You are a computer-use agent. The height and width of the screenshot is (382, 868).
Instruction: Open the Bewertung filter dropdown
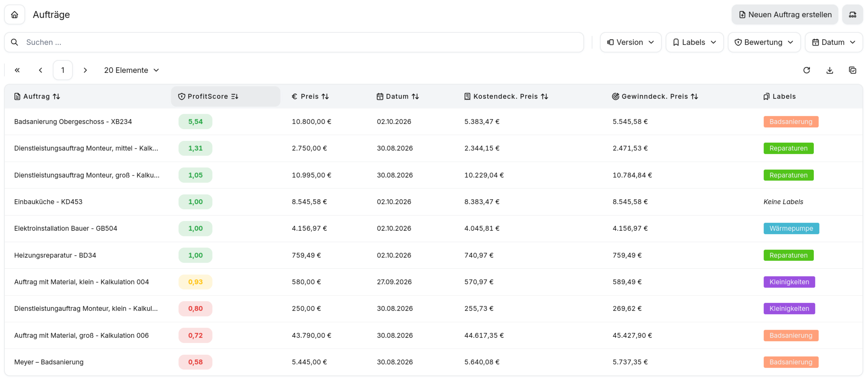[x=764, y=42]
